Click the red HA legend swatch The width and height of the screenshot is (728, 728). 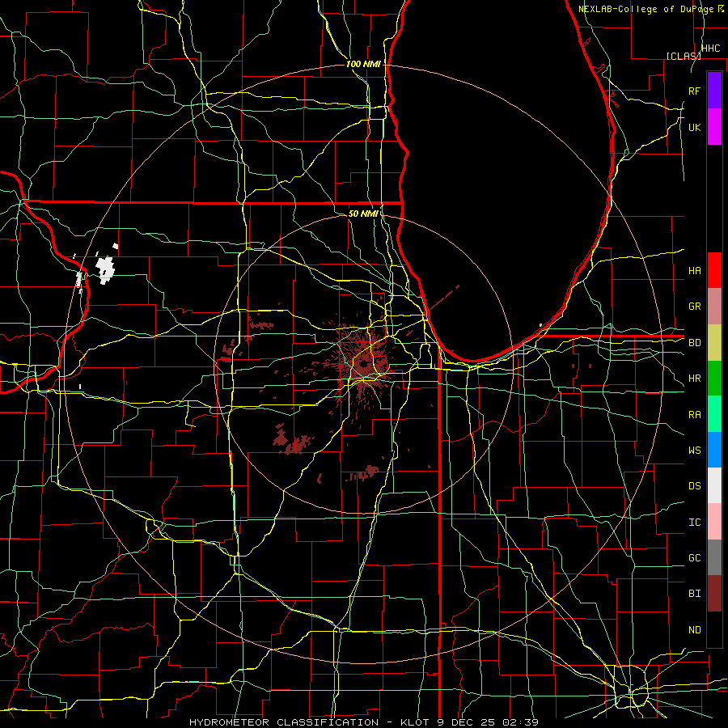click(x=714, y=270)
